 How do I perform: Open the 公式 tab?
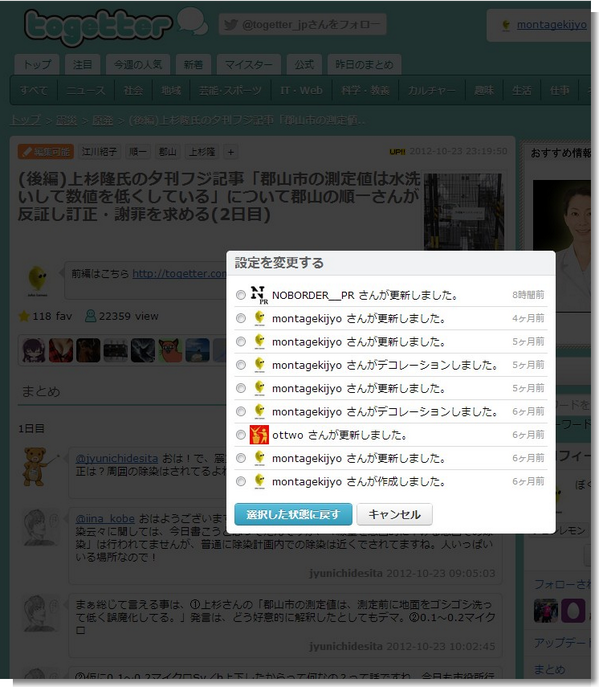[x=304, y=64]
